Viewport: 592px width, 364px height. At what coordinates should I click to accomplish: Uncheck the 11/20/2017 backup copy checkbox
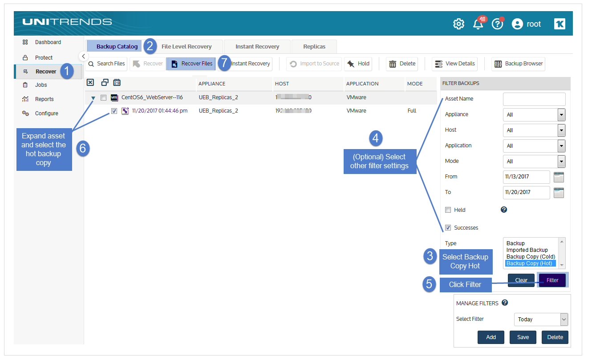point(114,111)
